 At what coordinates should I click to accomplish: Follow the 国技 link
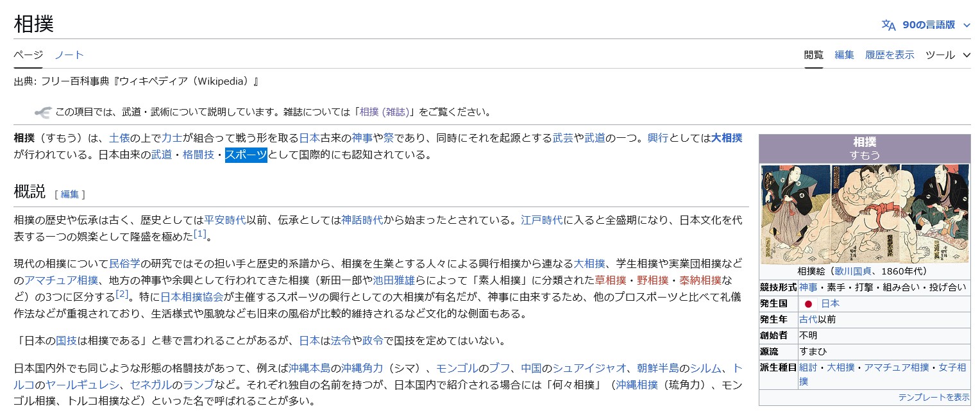pos(66,341)
